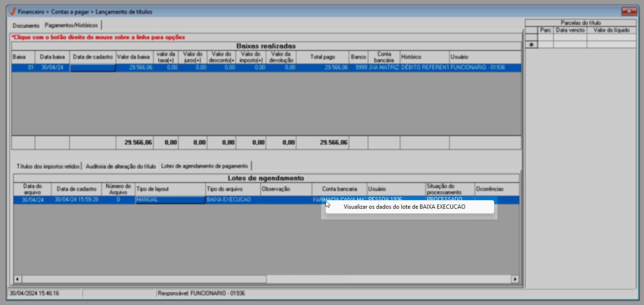644x305 pixels.
Task: Click the Total pago footer total 29.566,06
Action: [323, 142]
